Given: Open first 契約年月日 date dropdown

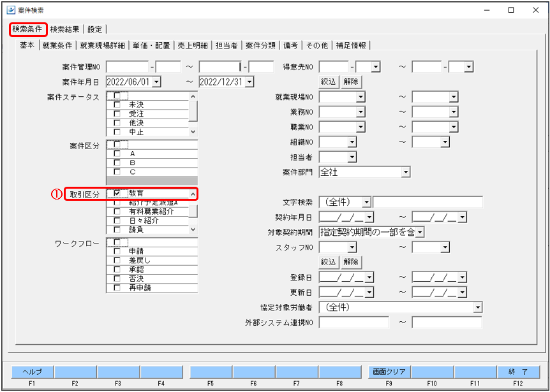Looking at the screenshot, I should 369,217.
